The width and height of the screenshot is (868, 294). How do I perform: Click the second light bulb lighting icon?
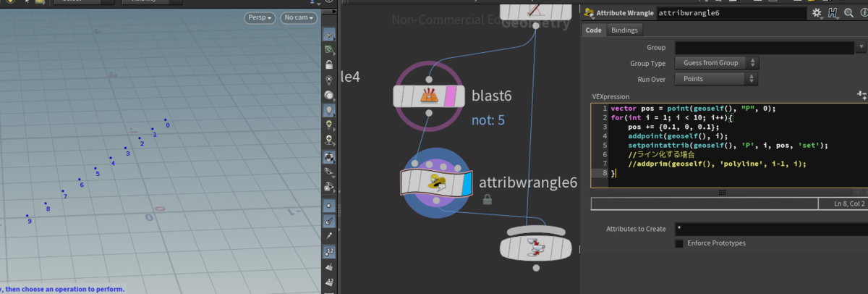(x=329, y=125)
